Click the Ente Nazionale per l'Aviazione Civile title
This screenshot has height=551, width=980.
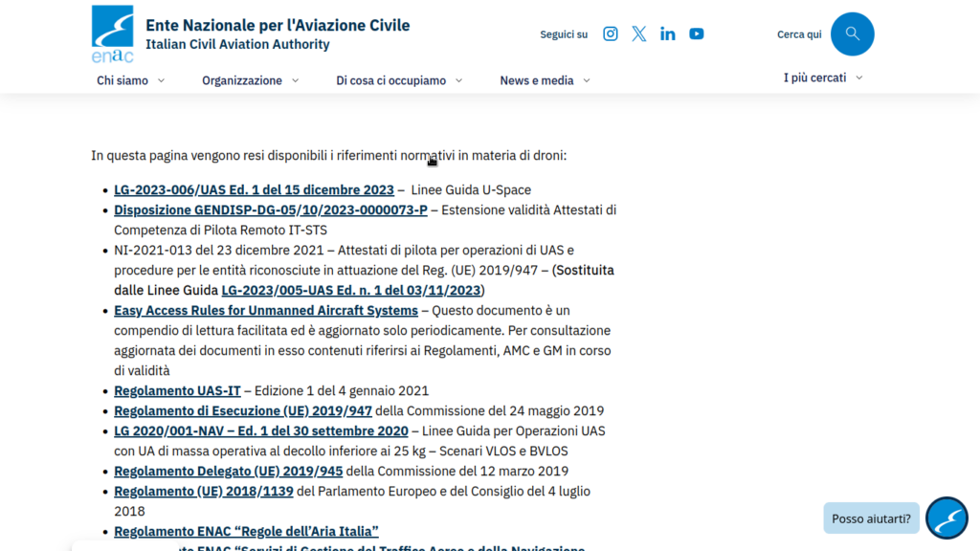tap(278, 25)
